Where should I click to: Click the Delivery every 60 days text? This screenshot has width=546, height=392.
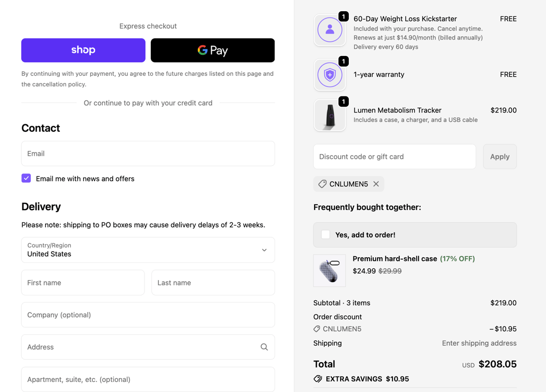[x=386, y=47]
